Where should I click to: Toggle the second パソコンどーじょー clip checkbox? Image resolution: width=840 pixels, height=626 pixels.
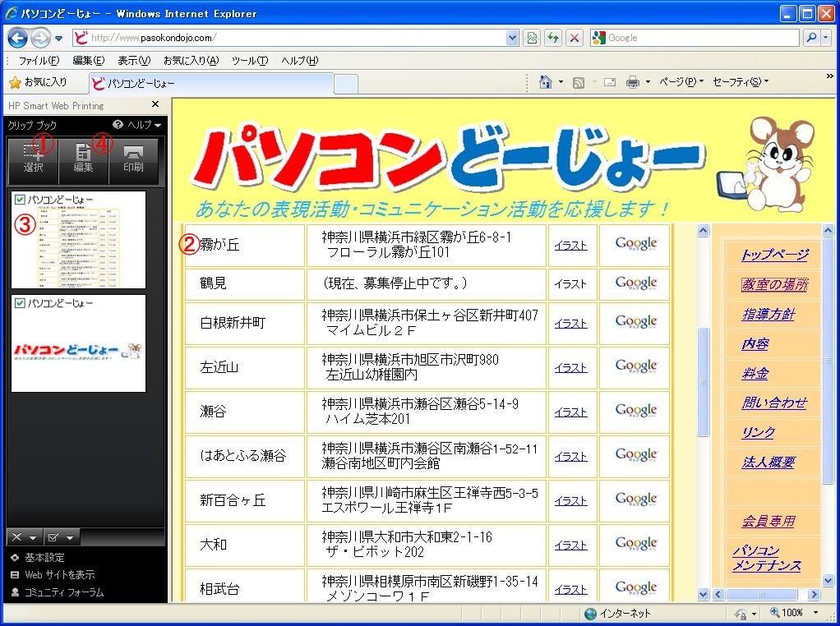[x=20, y=303]
